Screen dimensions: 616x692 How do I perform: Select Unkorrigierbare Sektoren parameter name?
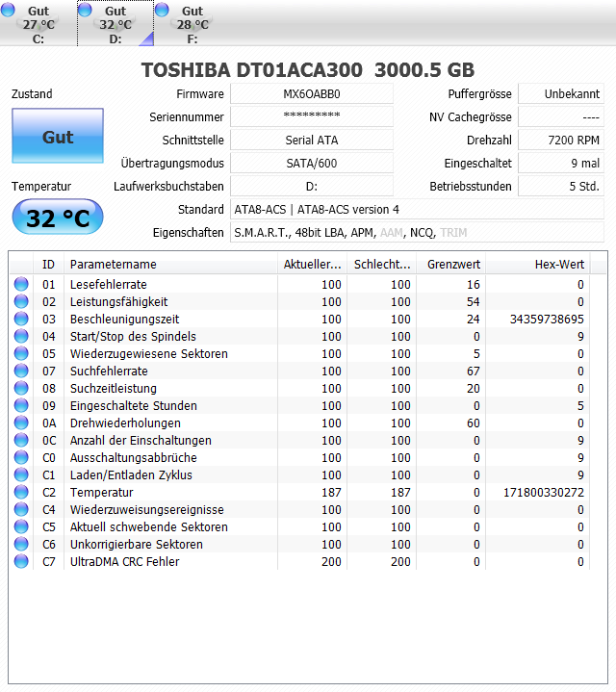pyautogui.click(x=137, y=544)
